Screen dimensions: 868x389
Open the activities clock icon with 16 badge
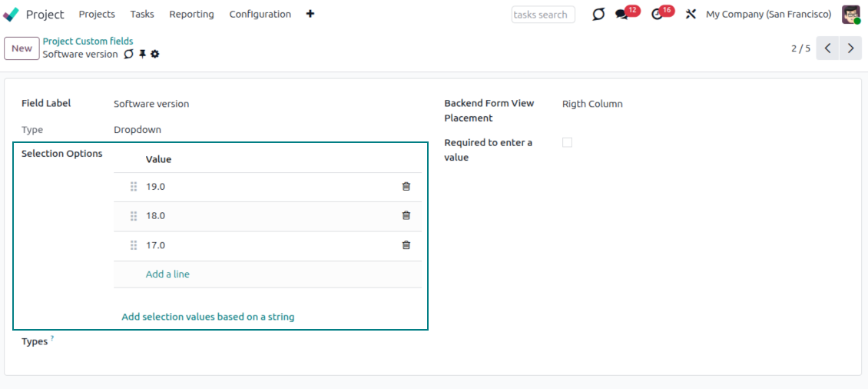point(656,15)
